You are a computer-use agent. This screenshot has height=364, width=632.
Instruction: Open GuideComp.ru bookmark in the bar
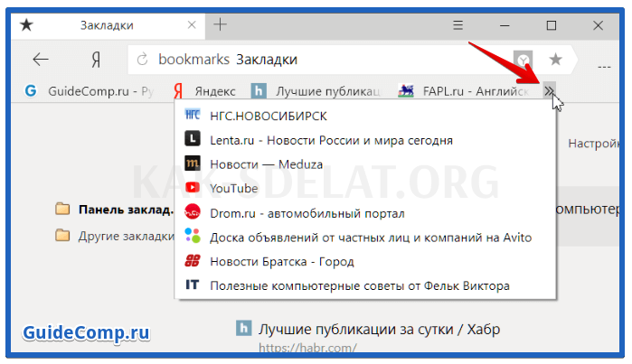click(x=90, y=91)
